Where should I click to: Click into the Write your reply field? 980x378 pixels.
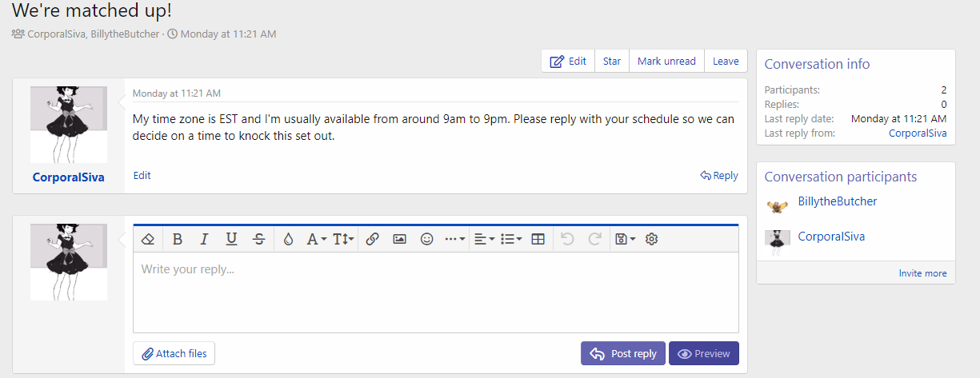435,292
